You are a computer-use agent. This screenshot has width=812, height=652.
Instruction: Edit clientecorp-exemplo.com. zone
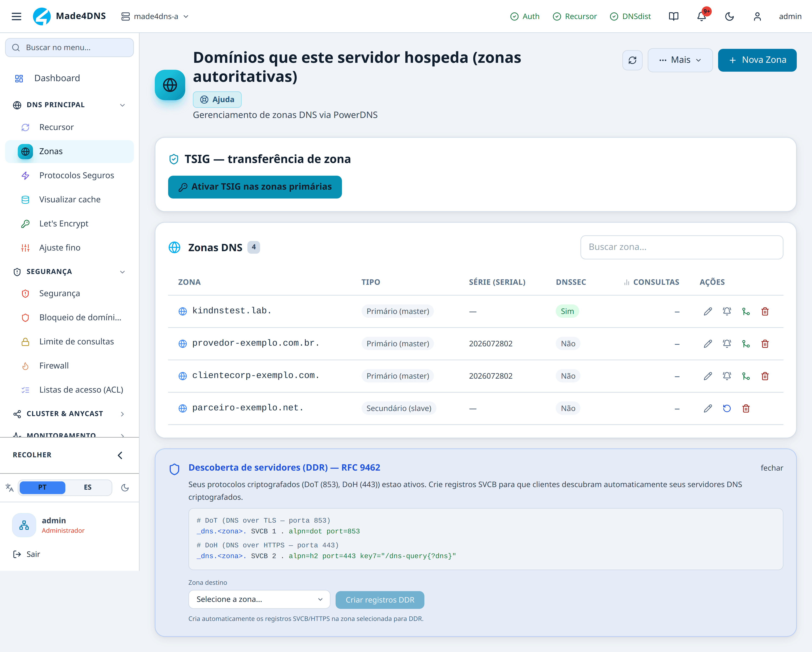tap(708, 376)
